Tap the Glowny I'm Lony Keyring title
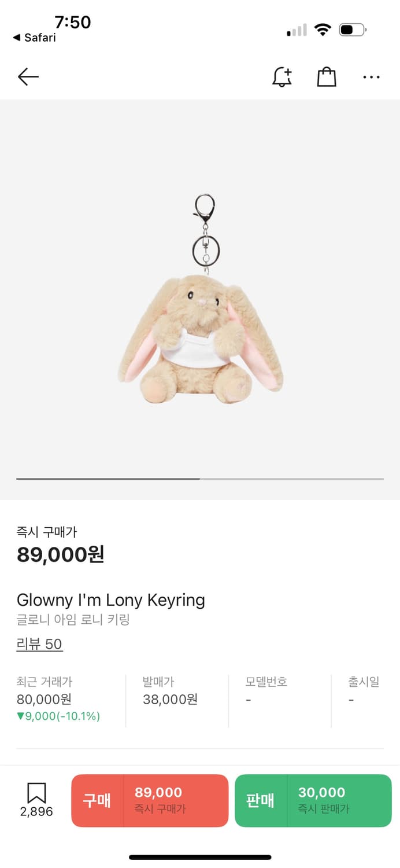The width and height of the screenshot is (400, 868). coord(111,599)
